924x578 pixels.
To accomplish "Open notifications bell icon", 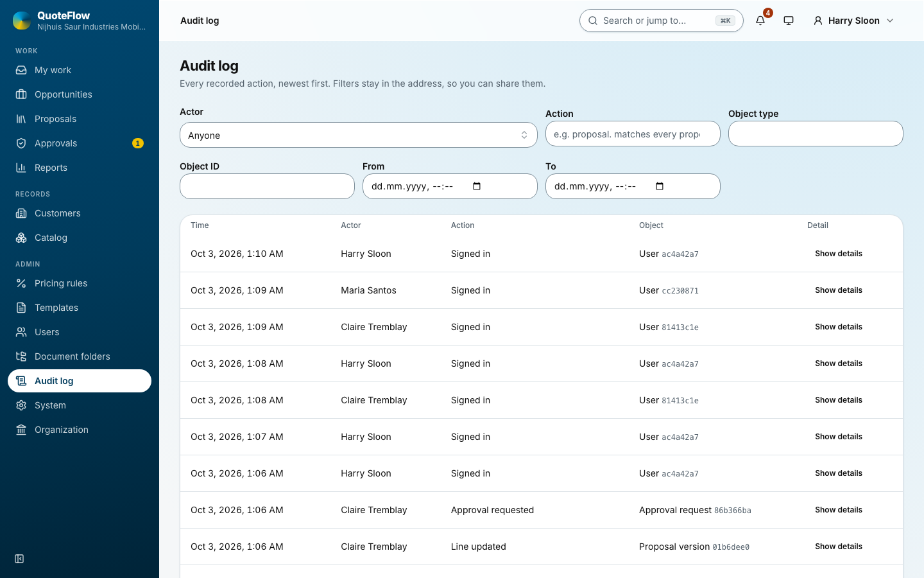I will pos(760,21).
